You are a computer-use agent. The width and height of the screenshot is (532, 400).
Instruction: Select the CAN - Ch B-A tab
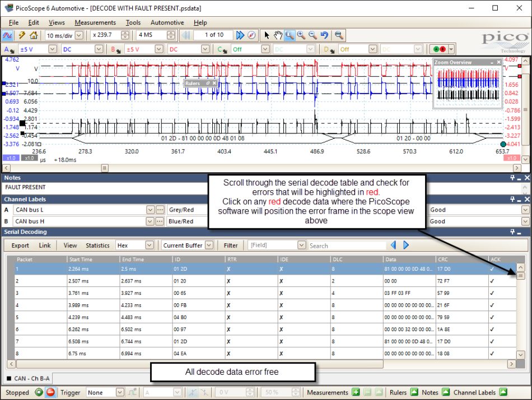pyautogui.click(x=29, y=378)
